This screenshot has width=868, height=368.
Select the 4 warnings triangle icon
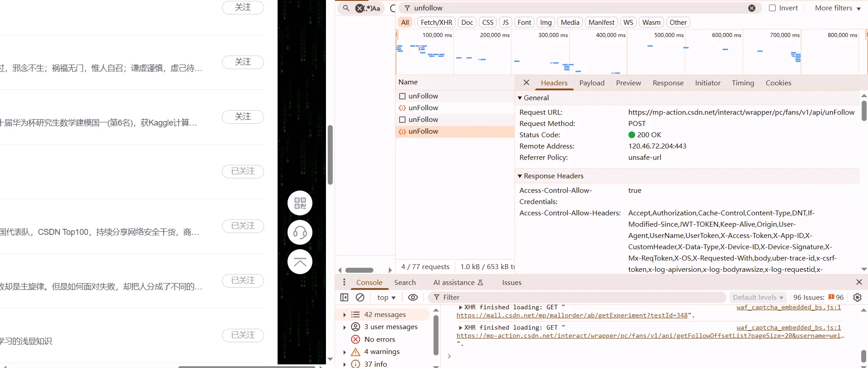(356, 352)
